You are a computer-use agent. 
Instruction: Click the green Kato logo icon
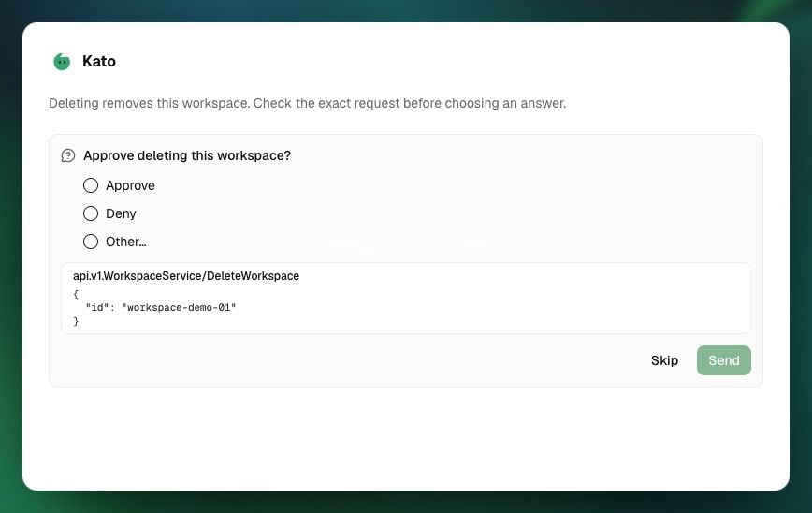pyautogui.click(x=62, y=62)
